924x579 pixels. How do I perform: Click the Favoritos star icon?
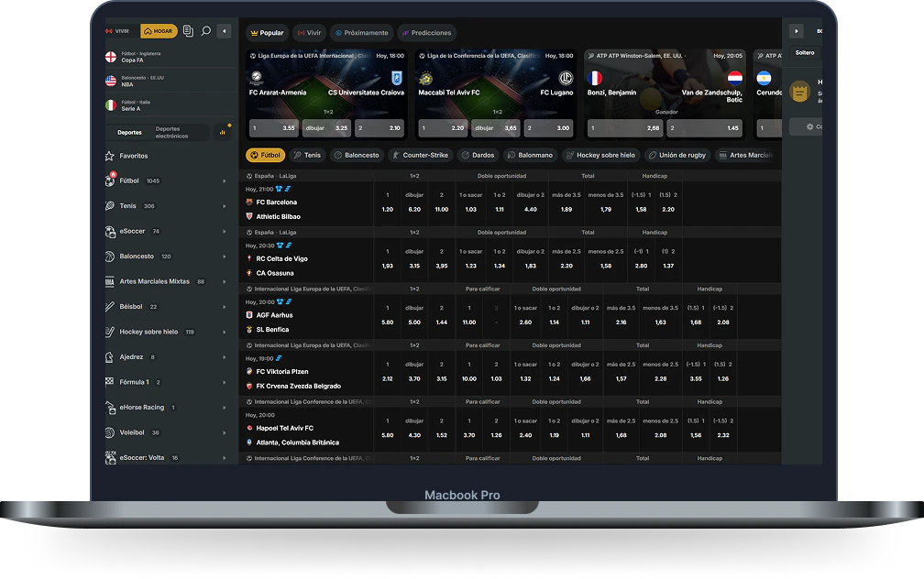[110, 156]
